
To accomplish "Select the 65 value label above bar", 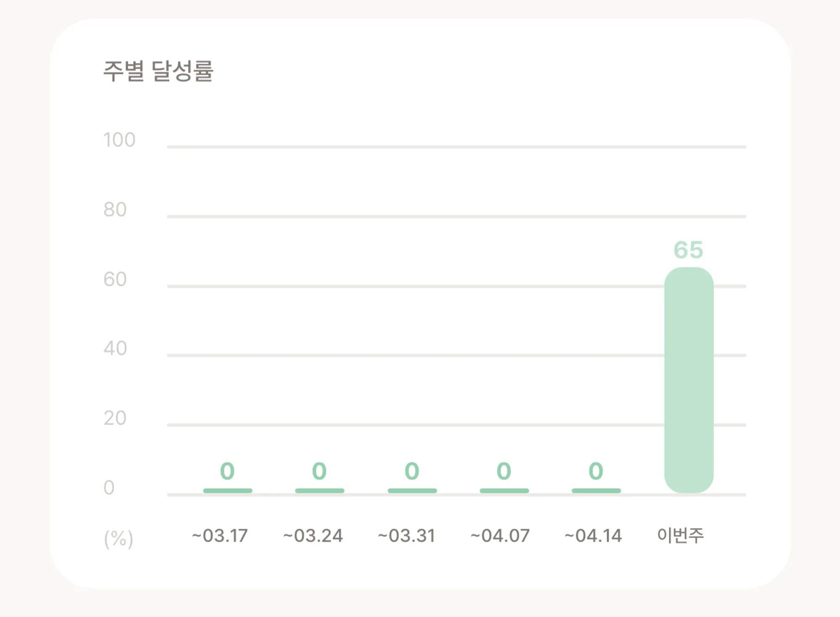I will click(x=688, y=250).
